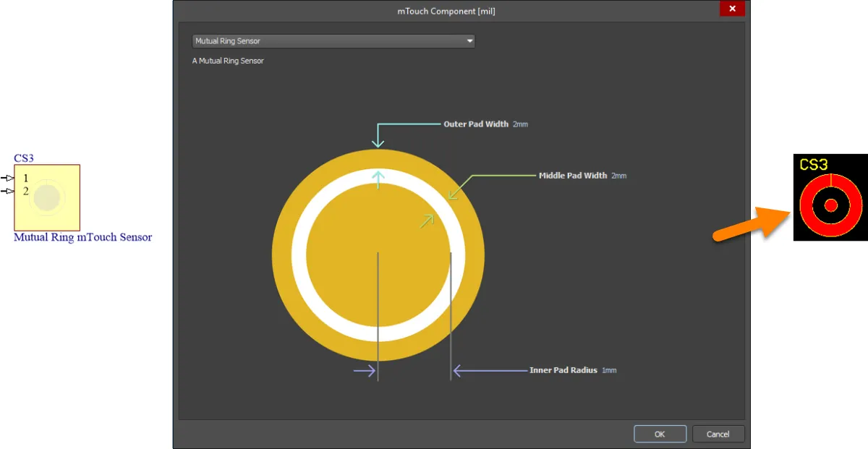Select pin 1 of the CS3 schematic symbol
This screenshot has width=868, height=449.
[x=8, y=178]
